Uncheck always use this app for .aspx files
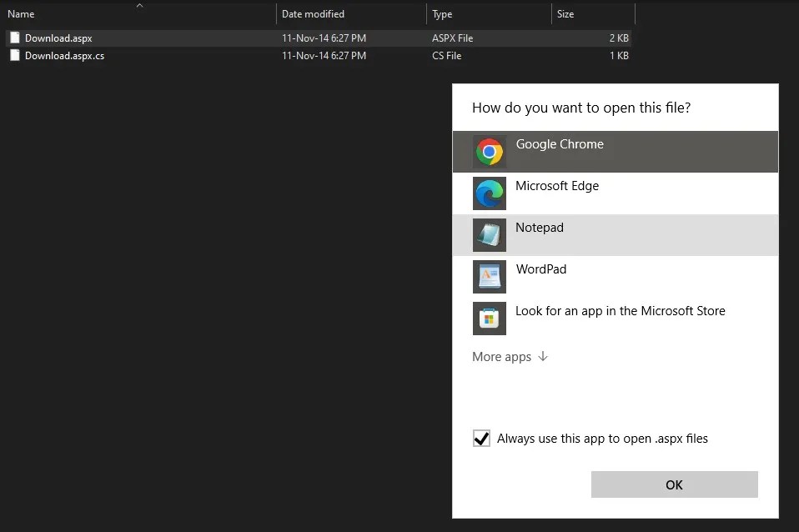The height and width of the screenshot is (532, 799). coord(481,438)
